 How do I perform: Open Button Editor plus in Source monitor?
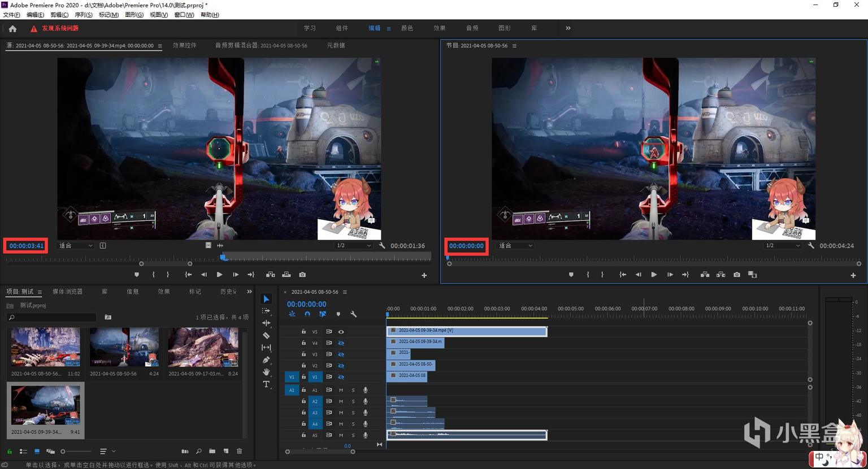point(424,275)
